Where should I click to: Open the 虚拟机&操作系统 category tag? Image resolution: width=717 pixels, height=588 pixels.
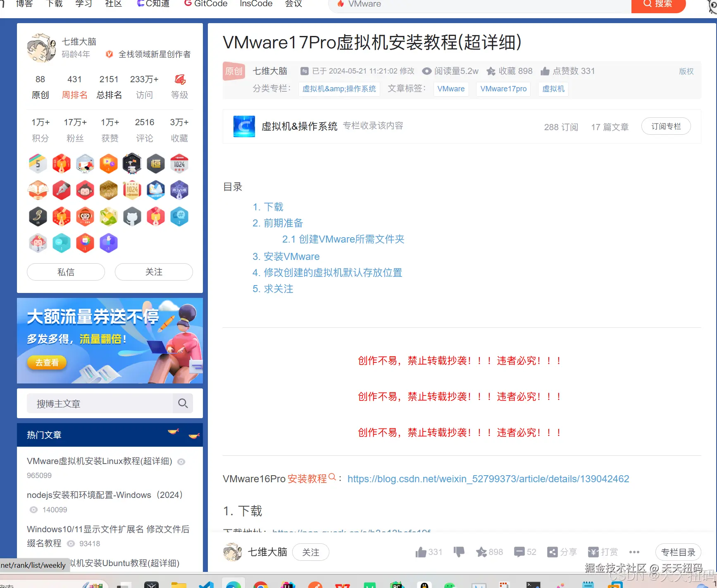[x=339, y=89]
